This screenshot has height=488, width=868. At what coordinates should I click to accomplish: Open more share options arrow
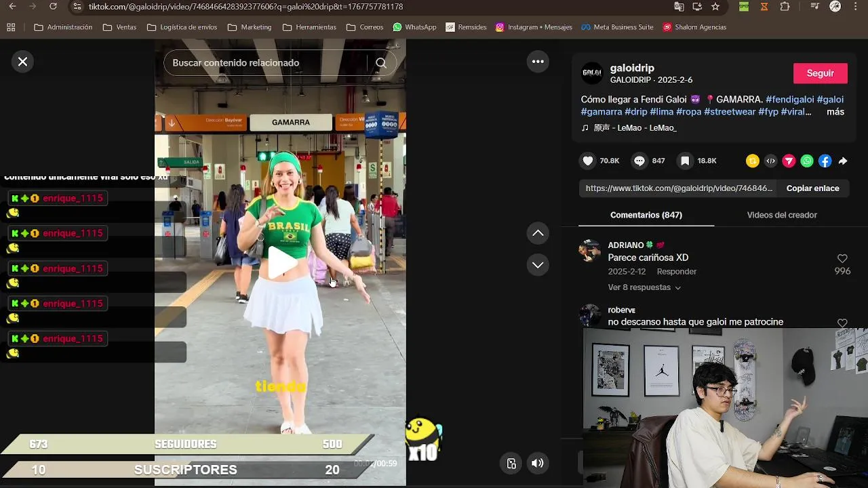(843, 161)
